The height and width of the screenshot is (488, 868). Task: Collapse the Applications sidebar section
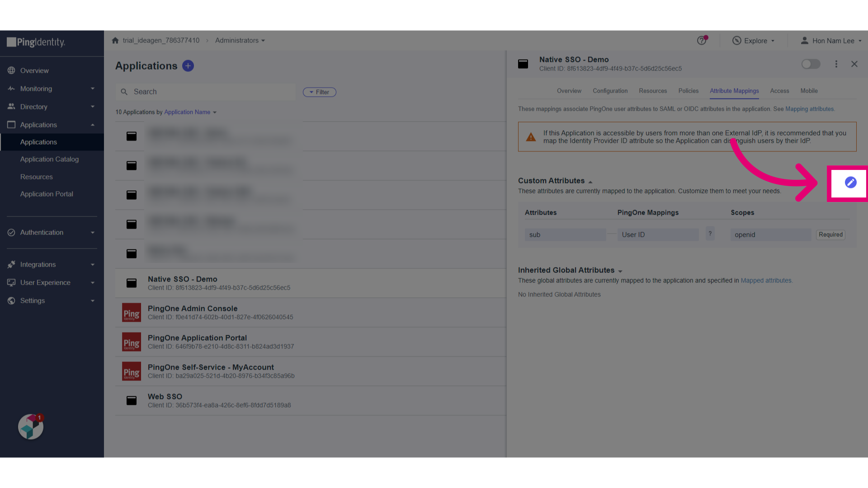[93, 125]
